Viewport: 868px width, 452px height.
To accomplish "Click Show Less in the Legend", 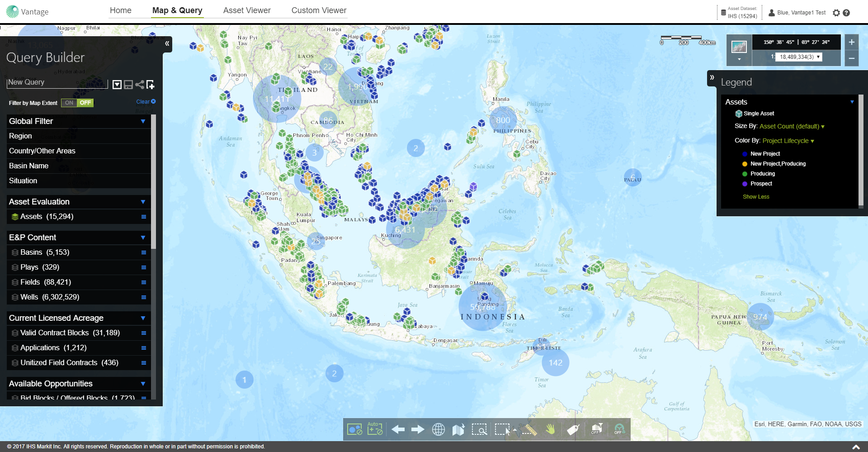I will pos(756,197).
